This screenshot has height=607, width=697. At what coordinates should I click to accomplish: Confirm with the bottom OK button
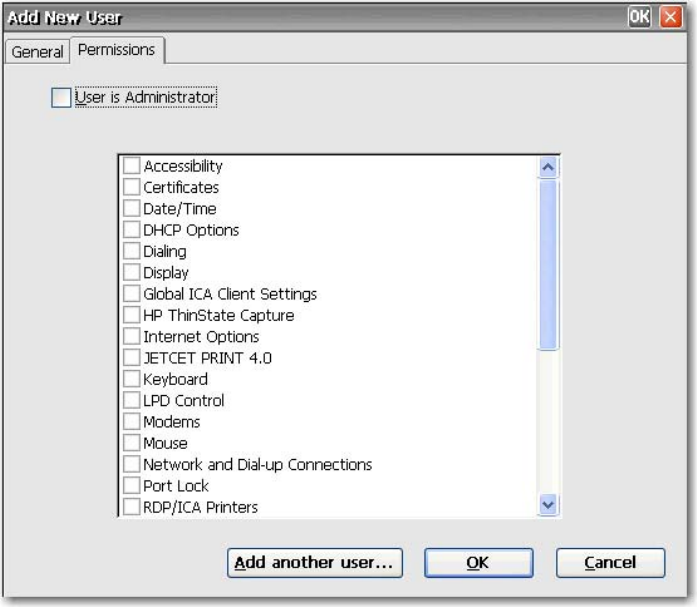tap(478, 563)
